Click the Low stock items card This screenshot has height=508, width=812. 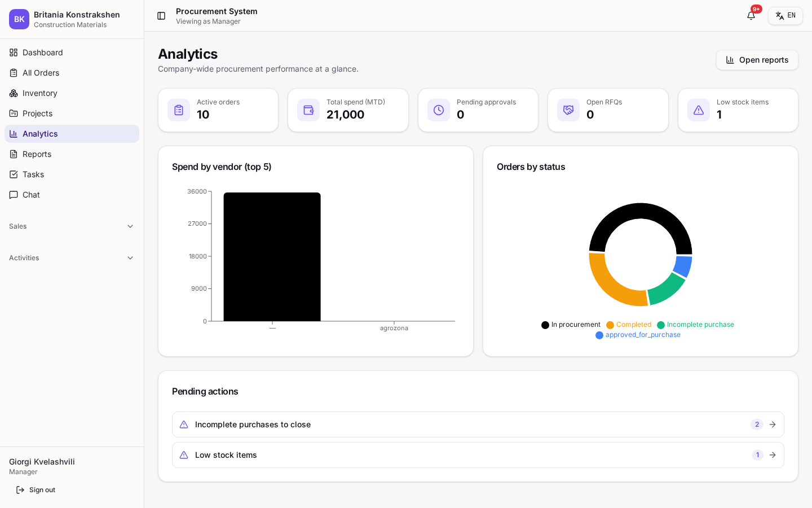738,110
